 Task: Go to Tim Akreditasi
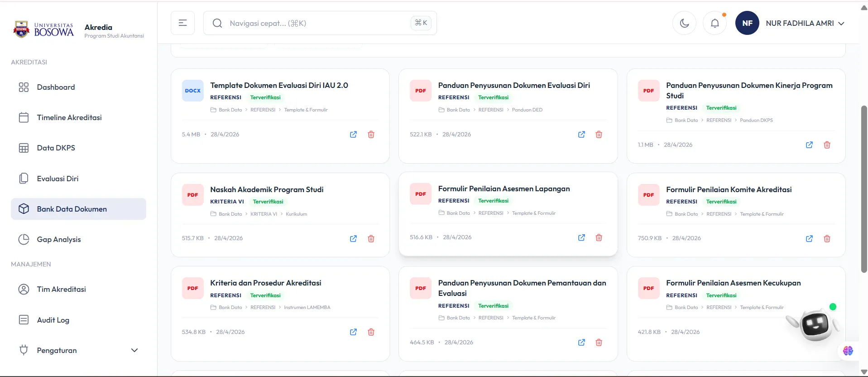(x=78, y=289)
